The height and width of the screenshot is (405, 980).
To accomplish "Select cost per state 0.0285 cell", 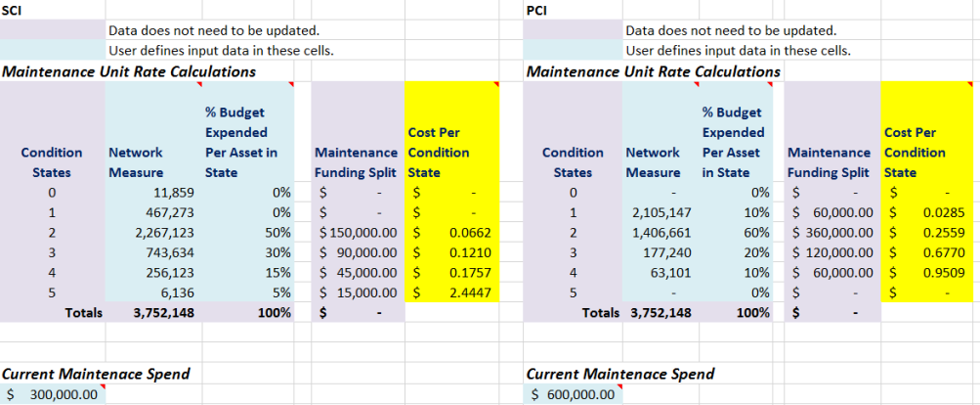I will point(927,212).
